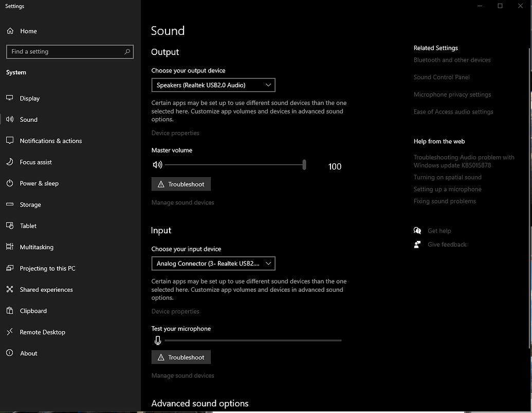Mute using master volume speaker icon

pyautogui.click(x=157, y=165)
